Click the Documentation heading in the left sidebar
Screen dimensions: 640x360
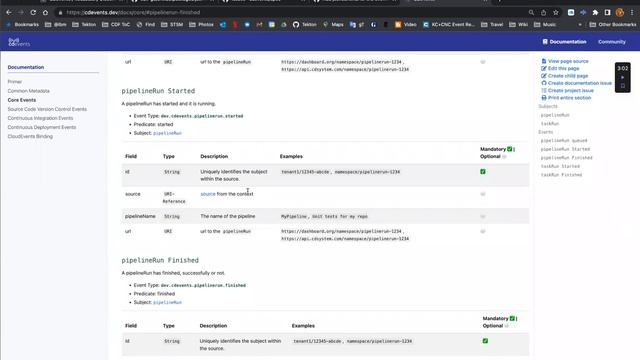(x=26, y=67)
